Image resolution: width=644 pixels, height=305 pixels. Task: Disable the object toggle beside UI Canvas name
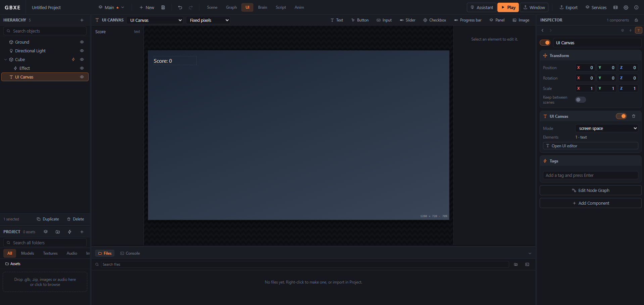pyautogui.click(x=545, y=43)
